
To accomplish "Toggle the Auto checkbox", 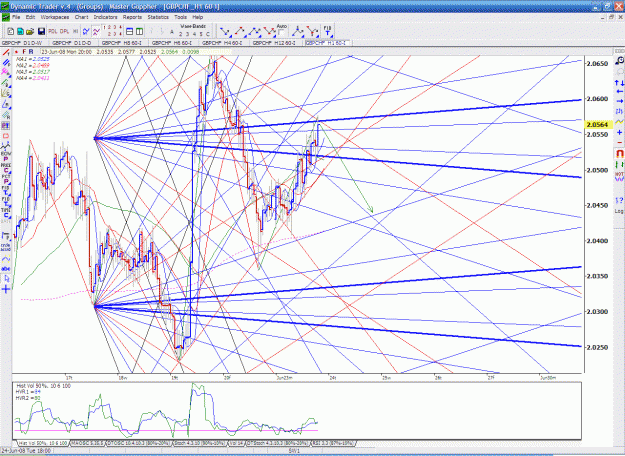I will [x=281, y=33].
